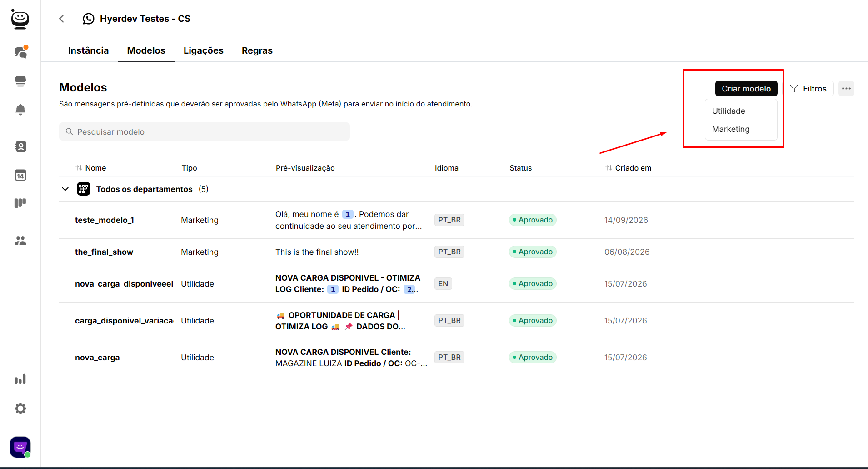Open the calendar icon showing 14

[x=20, y=175]
